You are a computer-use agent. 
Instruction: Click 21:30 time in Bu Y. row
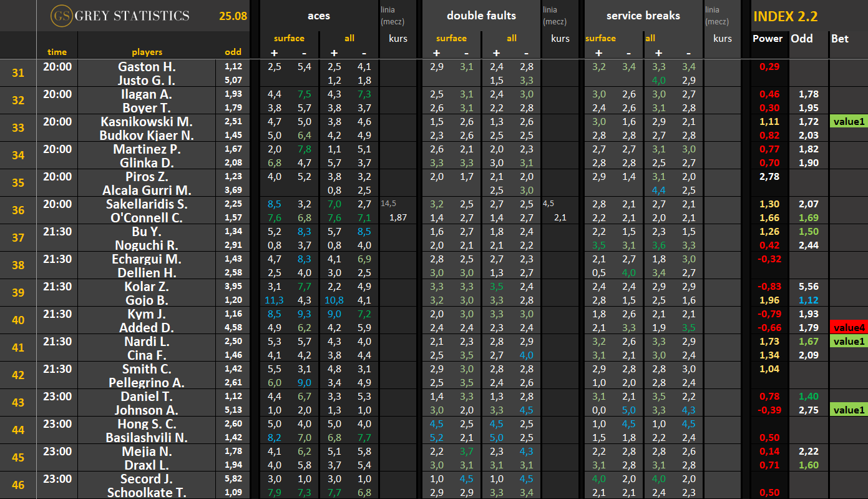click(x=57, y=231)
